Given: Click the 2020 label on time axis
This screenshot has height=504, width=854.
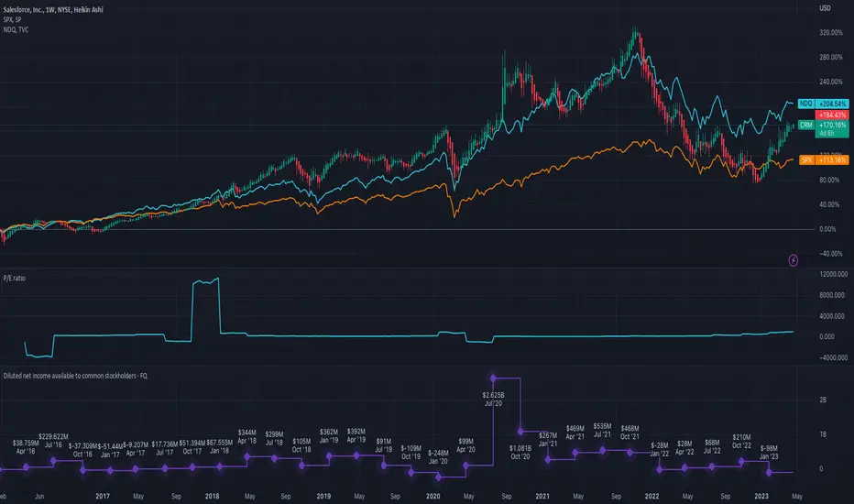Looking at the screenshot, I should coord(433,497).
